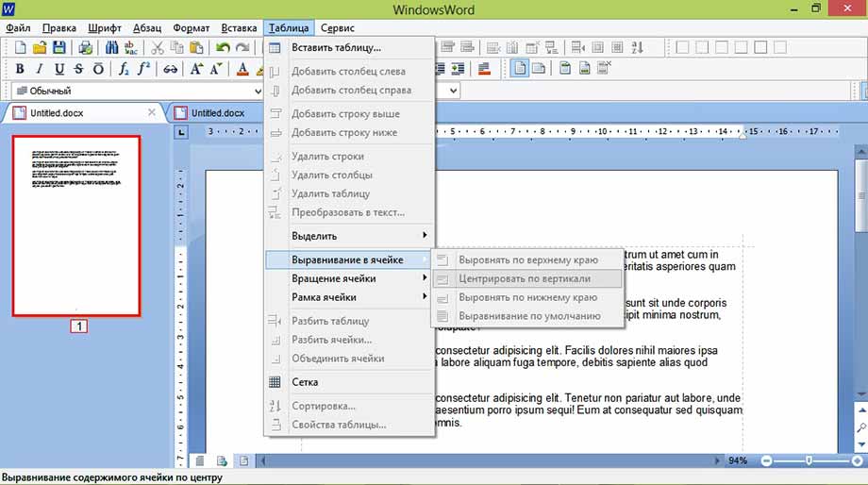Image resolution: width=868 pixels, height=485 pixels.
Task: Insert hyperlink with the chain link icon
Action: 170,69
